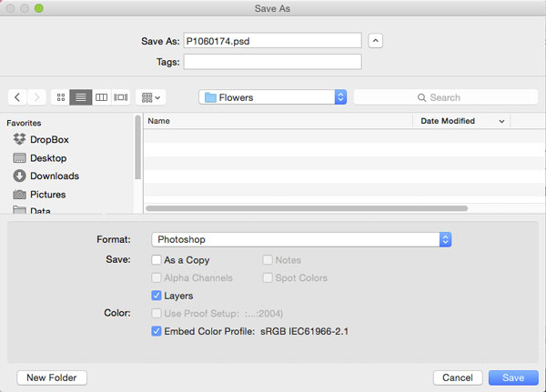Viewport: 546px width, 392px height.
Task: Open Pictures folder in sidebar
Action: click(47, 195)
